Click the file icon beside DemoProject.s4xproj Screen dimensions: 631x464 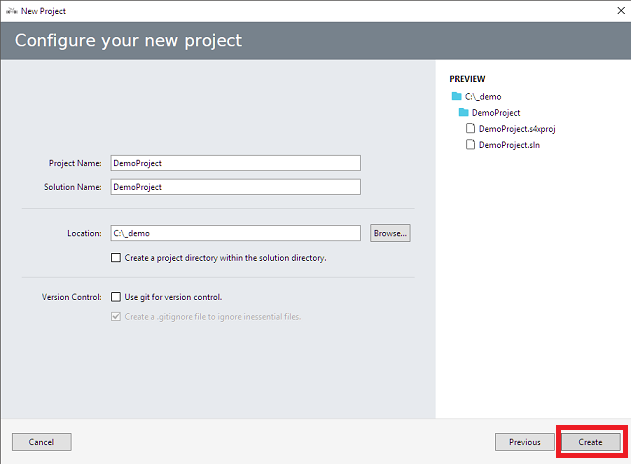(471, 129)
